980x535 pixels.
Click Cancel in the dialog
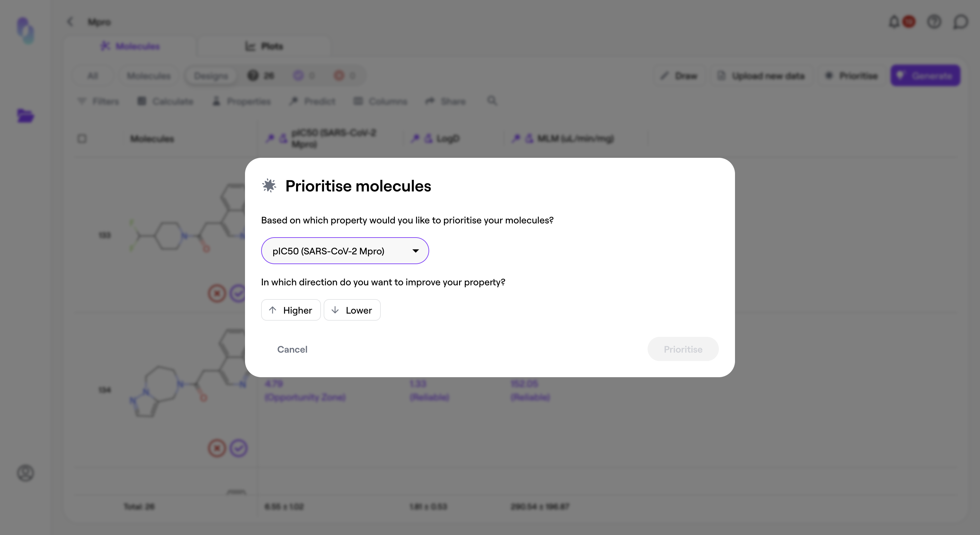pos(292,349)
